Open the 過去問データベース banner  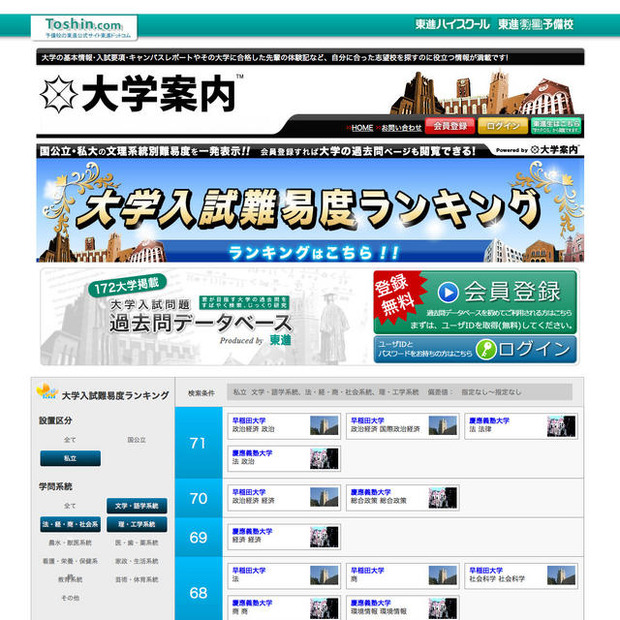205,317
